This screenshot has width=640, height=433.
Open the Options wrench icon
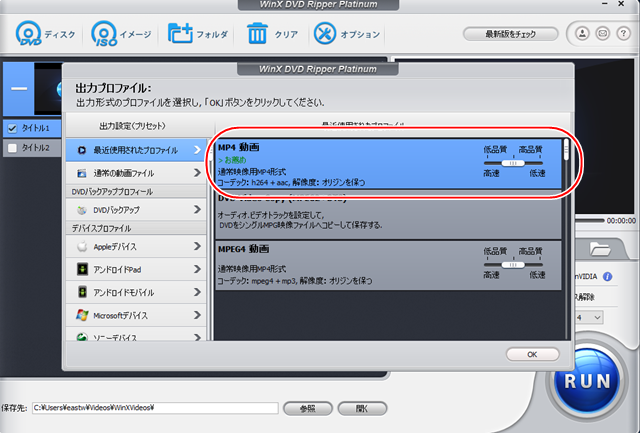(325, 33)
